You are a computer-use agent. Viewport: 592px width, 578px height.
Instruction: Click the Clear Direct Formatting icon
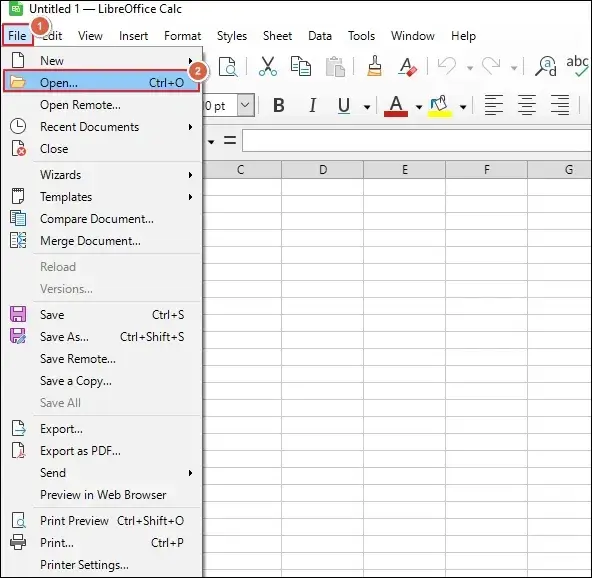tap(408, 67)
